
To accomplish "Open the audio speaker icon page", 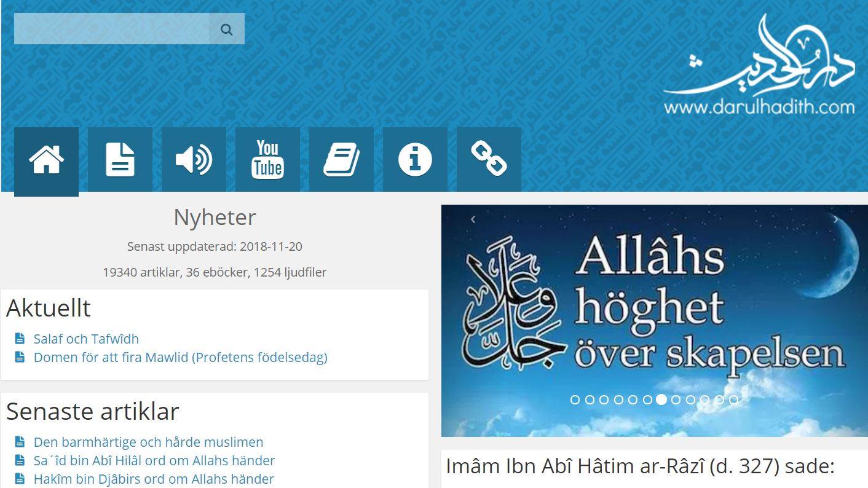I will [x=194, y=160].
